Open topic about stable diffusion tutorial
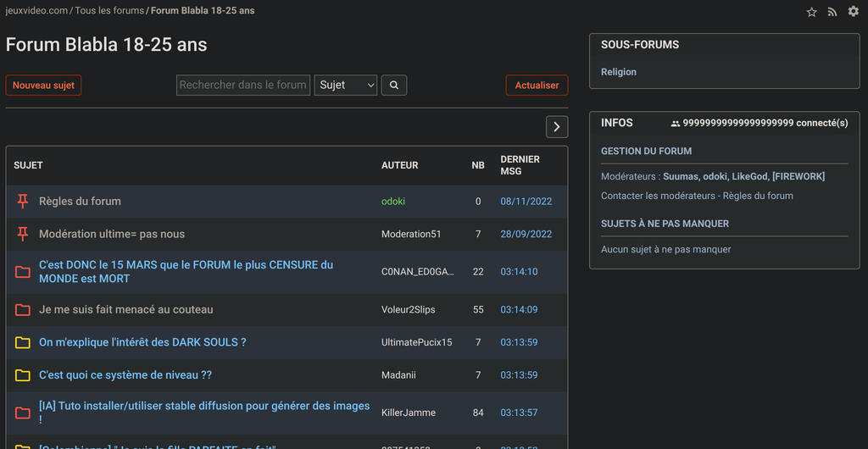The image size is (868, 449). 203,407
